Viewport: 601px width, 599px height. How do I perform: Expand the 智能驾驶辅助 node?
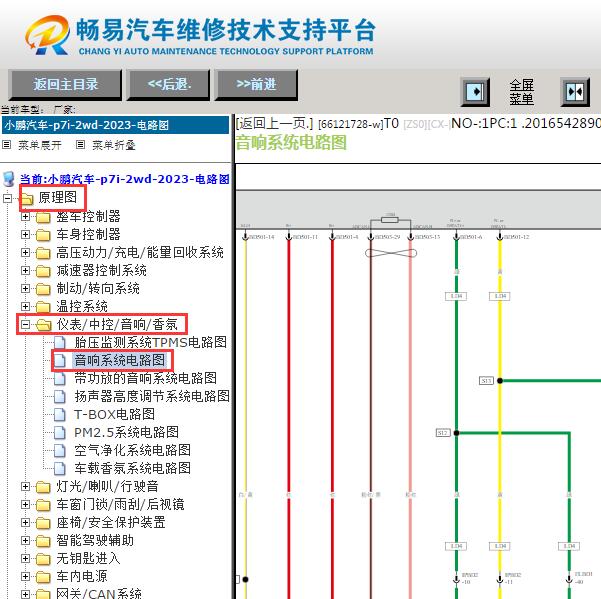pyautogui.click(x=25, y=541)
